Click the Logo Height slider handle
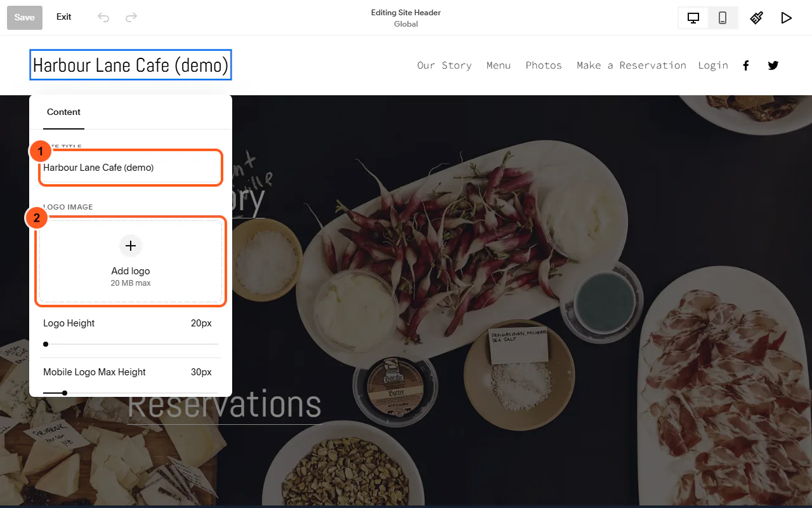This screenshot has height=508, width=812. tap(46, 344)
